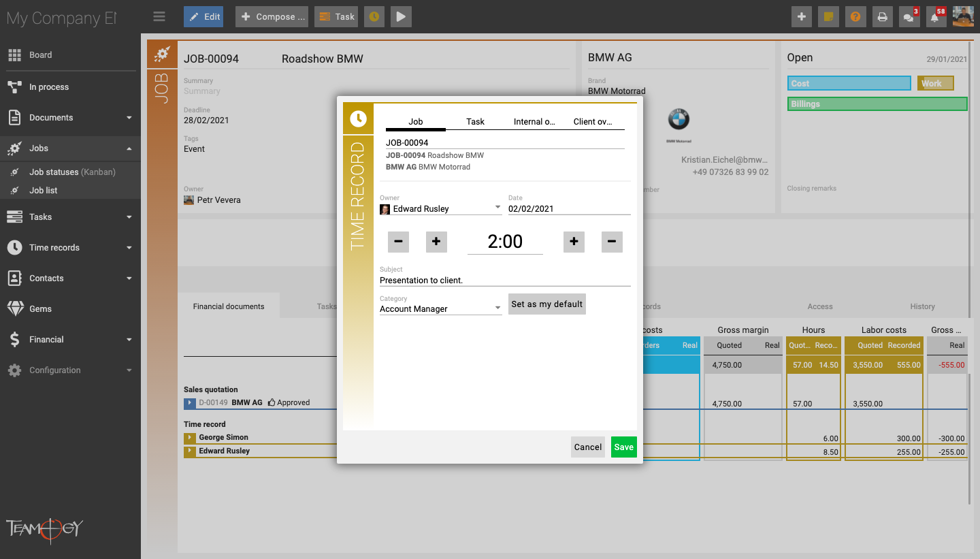980x559 pixels.
Task: Click the yellow Work bar
Action: pyautogui.click(x=936, y=83)
